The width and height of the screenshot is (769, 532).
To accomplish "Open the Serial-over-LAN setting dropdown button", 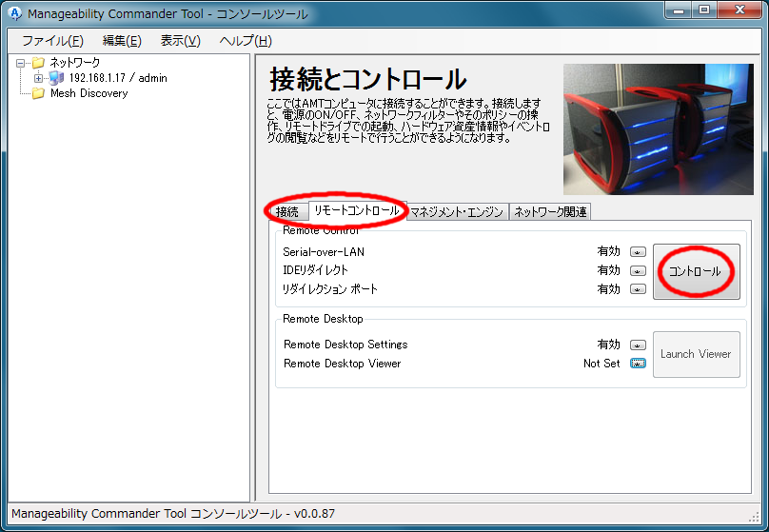I will [638, 252].
